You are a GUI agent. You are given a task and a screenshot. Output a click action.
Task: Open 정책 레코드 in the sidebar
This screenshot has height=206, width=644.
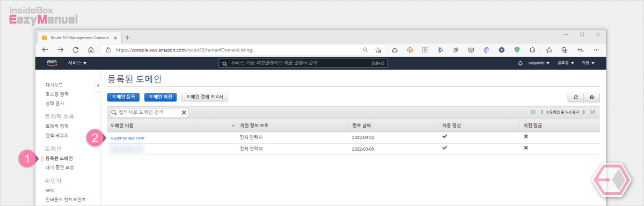point(57,135)
